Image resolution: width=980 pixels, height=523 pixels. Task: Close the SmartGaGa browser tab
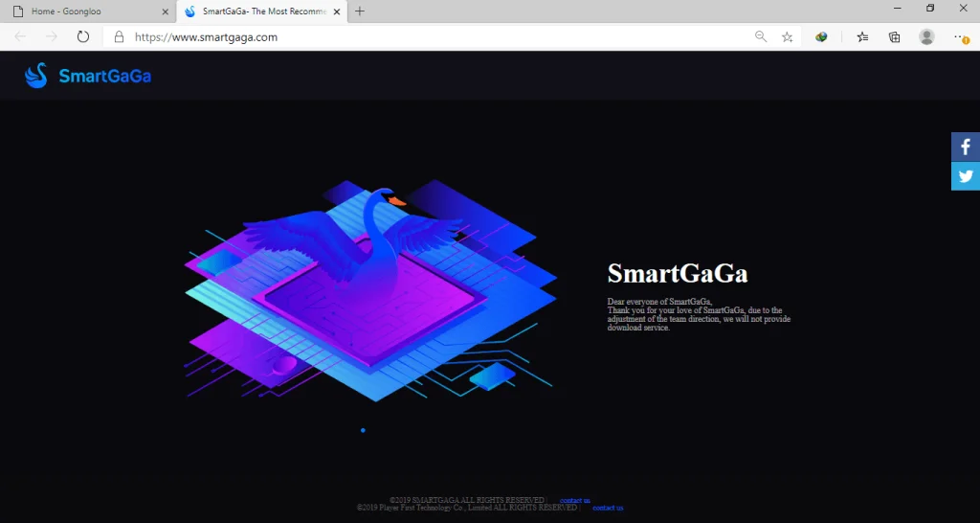(x=336, y=11)
